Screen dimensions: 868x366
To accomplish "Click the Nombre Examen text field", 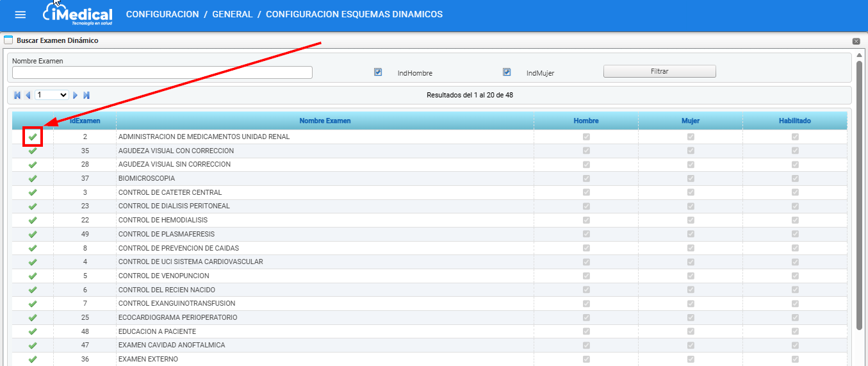I will (162, 72).
